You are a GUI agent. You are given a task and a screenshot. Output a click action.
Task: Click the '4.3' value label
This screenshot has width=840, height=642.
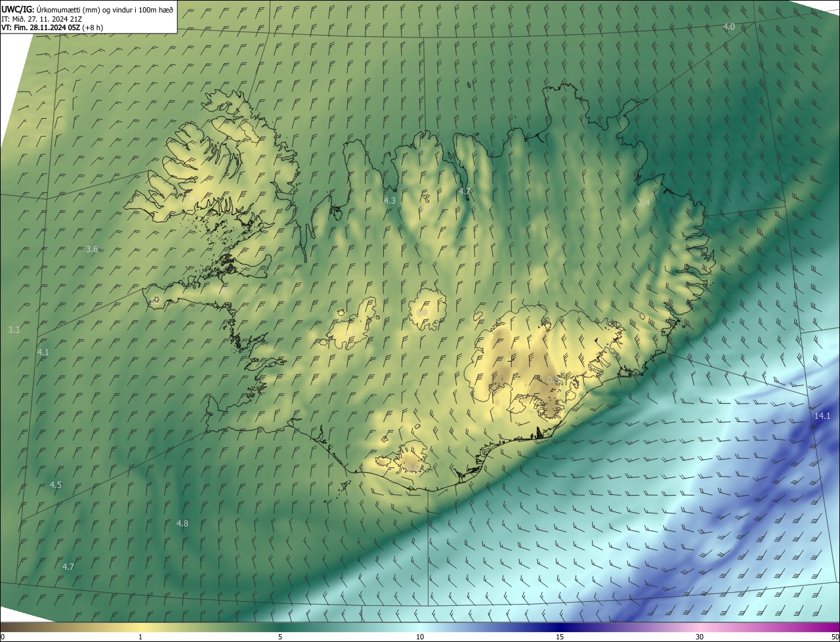point(390,200)
